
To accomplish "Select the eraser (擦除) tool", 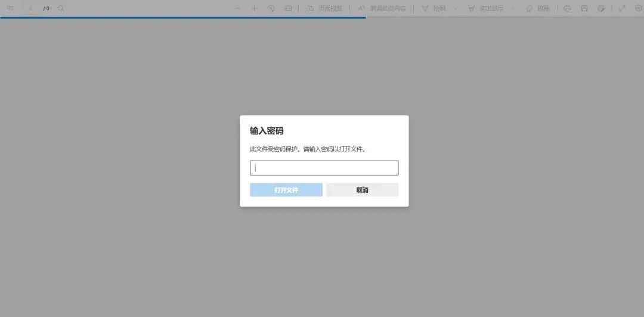I will pos(537,8).
